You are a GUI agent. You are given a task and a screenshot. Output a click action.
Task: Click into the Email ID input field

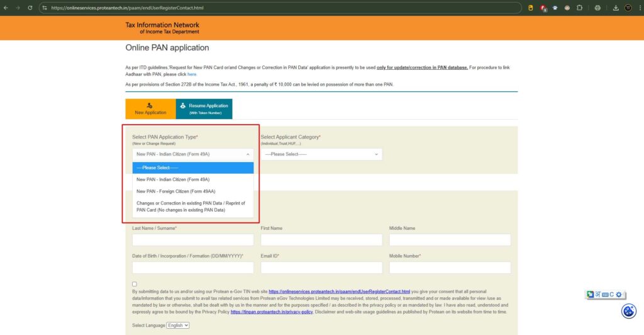click(x=321, y=267)
